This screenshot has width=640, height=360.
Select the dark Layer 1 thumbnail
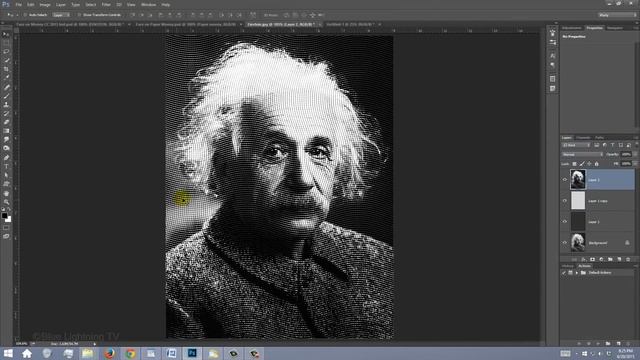(578, 222)
